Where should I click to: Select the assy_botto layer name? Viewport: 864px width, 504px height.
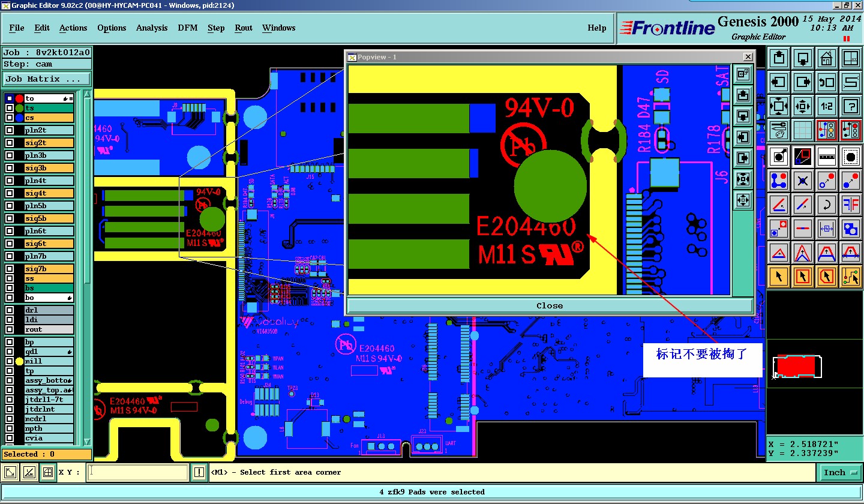click(49, 380)
